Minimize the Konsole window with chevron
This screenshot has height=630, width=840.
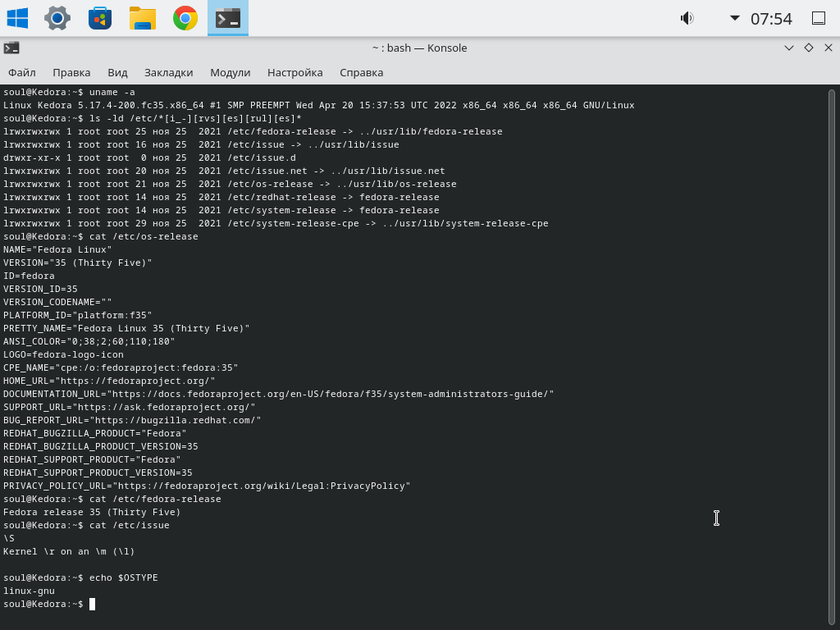pos(789,48)
